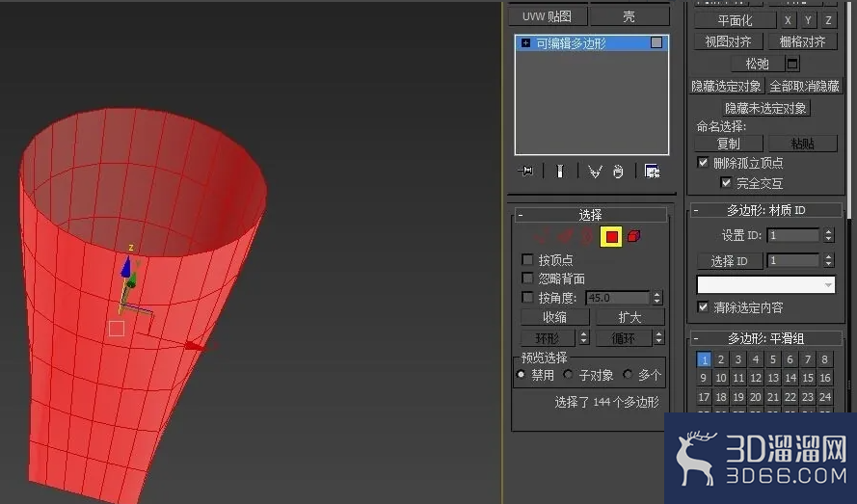The height and width of the screenshot is (504, 857).
Task: Click the Make Unique icon
Action: 595,172
